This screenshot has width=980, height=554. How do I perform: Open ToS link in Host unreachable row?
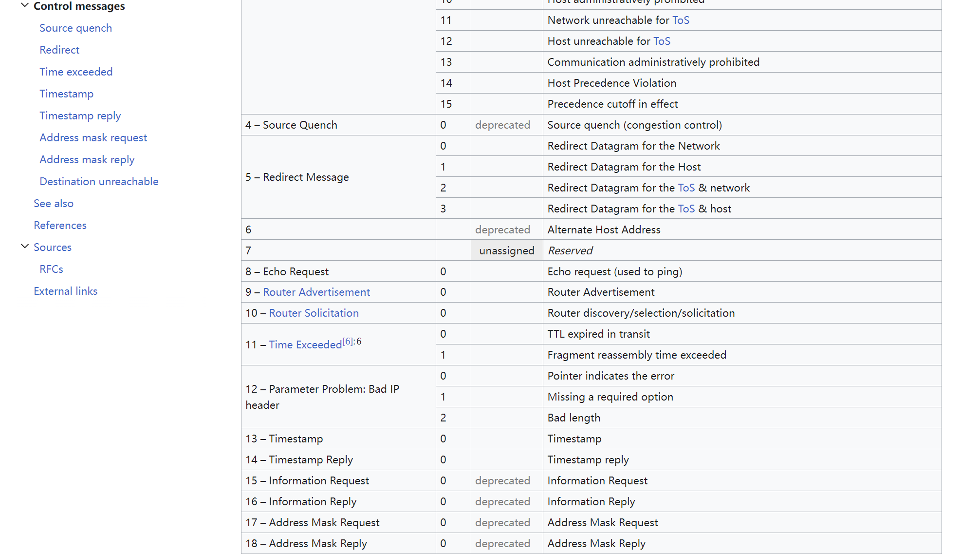pos(662,41)
